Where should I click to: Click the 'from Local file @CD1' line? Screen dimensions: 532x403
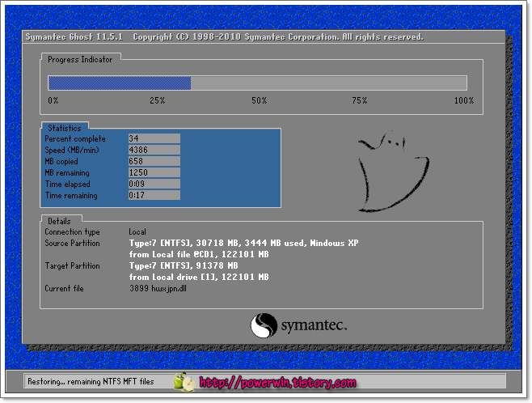(x=199, y=254)
